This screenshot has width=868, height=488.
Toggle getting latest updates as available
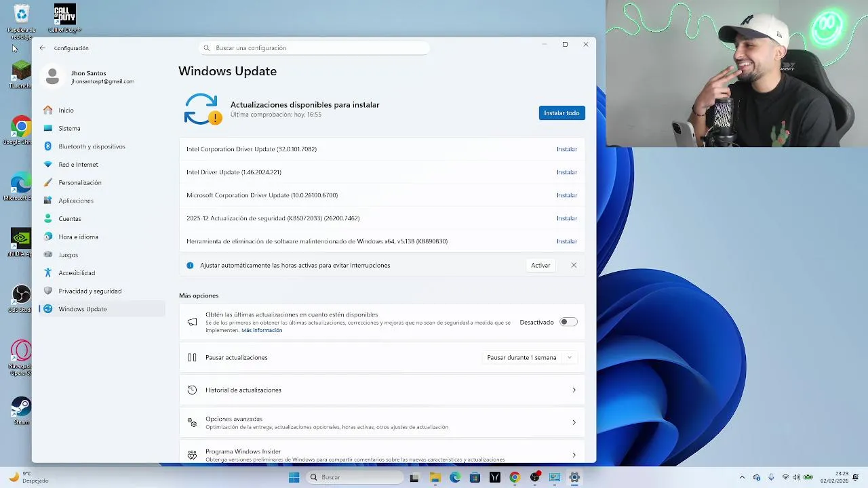pyautogui.click(x=568, y=322)
